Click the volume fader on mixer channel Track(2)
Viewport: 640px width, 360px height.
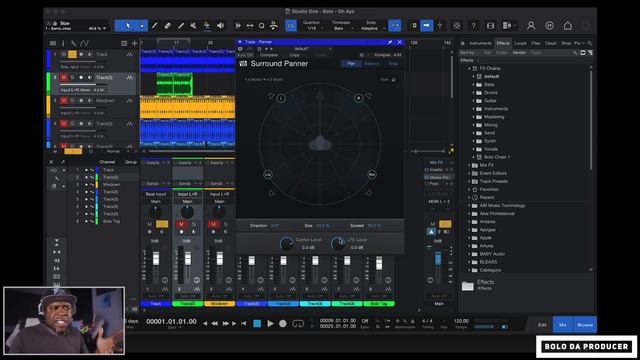click(188, 258)
